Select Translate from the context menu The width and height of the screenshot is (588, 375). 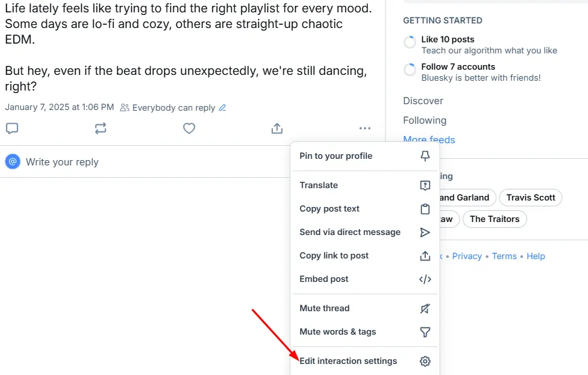click(x=318, y=185)
